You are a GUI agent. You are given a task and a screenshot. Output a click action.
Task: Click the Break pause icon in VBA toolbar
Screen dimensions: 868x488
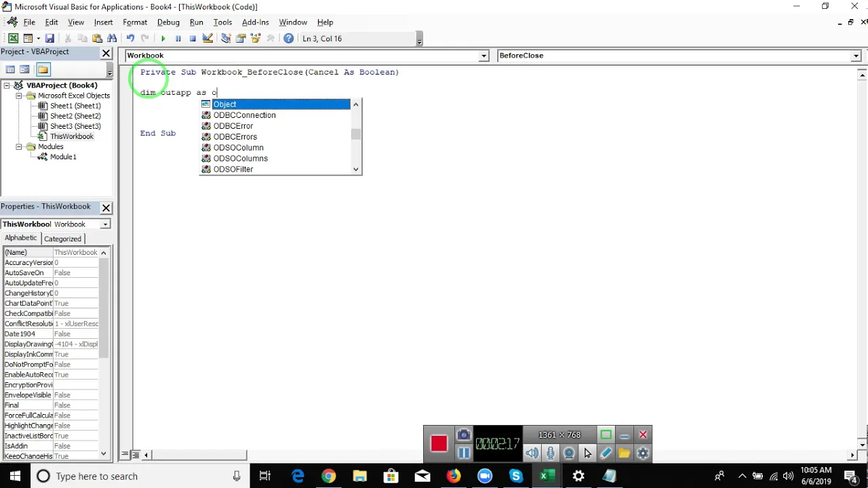(178, 39)
